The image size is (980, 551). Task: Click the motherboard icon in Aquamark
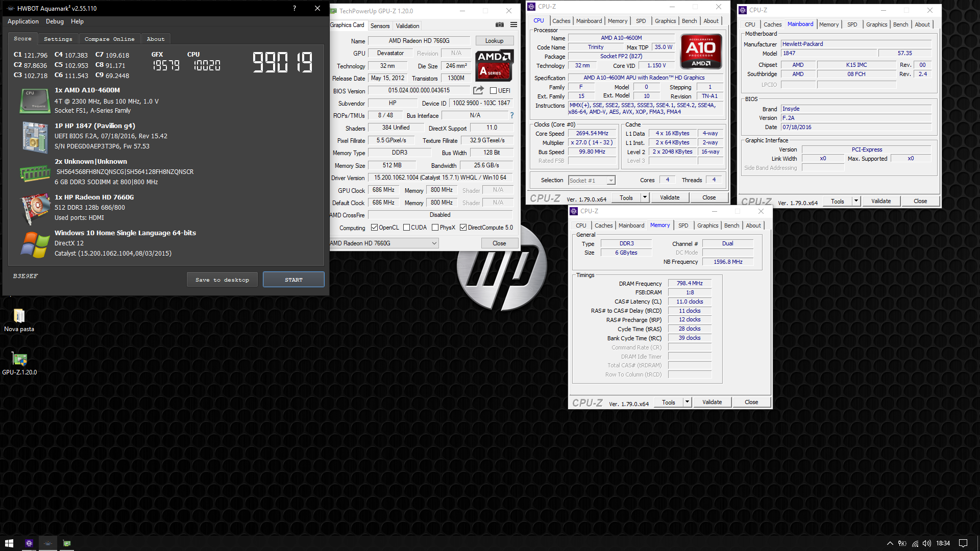coord(35,137)
